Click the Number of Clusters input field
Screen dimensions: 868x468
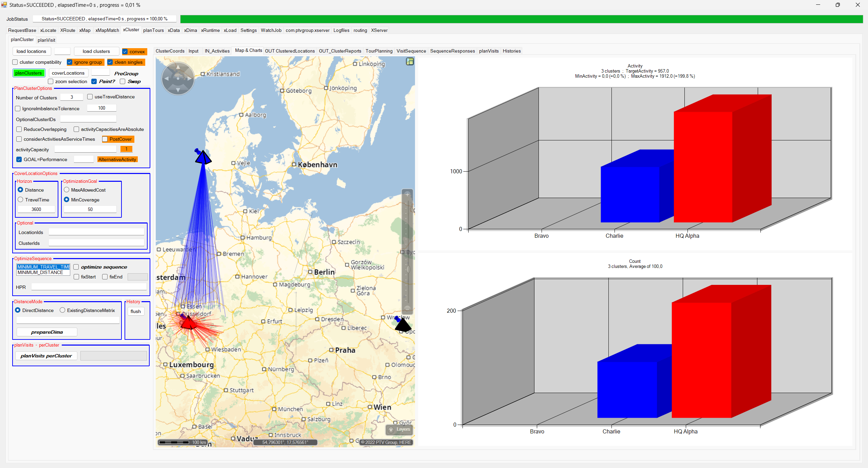tap(72, 97)
